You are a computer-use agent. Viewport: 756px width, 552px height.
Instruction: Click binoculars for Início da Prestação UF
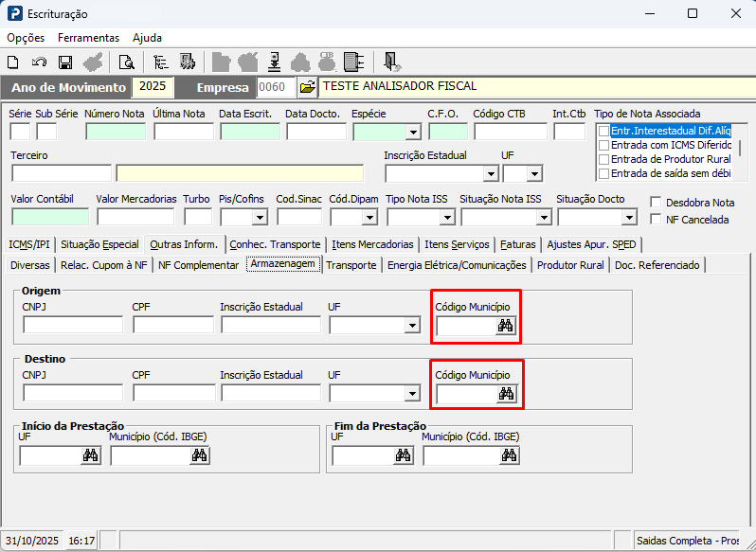coord(90,455)
